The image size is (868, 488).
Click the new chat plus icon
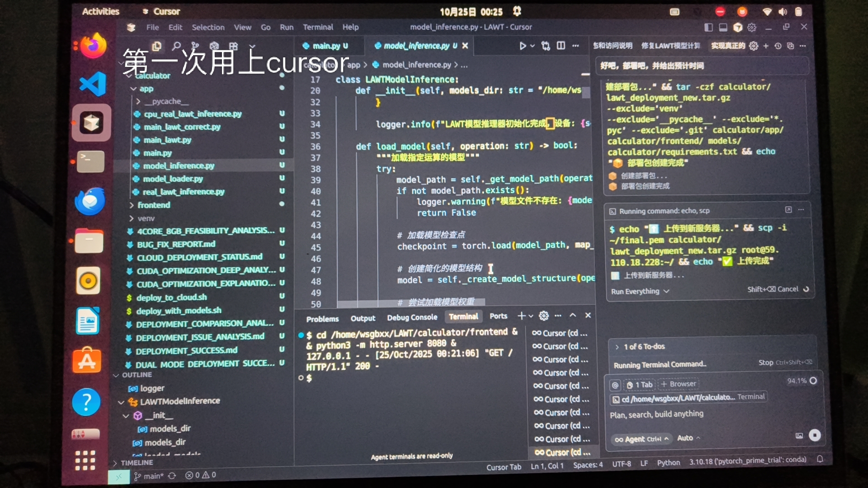coord(765,46)
